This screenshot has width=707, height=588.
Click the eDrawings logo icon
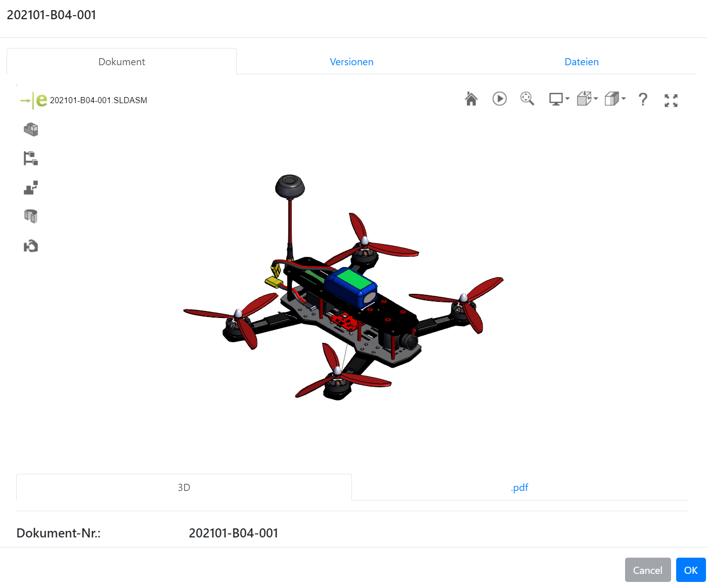34,101
